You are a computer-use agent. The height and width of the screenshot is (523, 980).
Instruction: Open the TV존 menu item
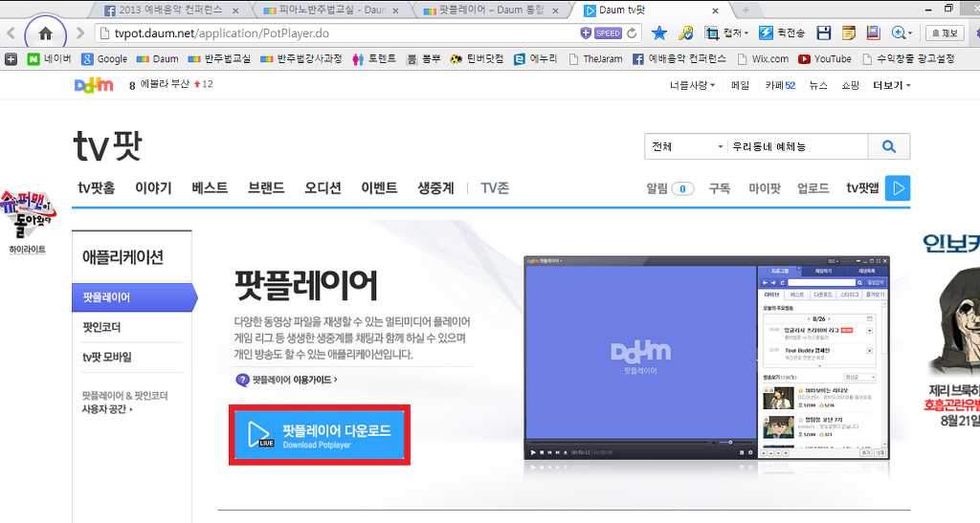tap(495, 187)
